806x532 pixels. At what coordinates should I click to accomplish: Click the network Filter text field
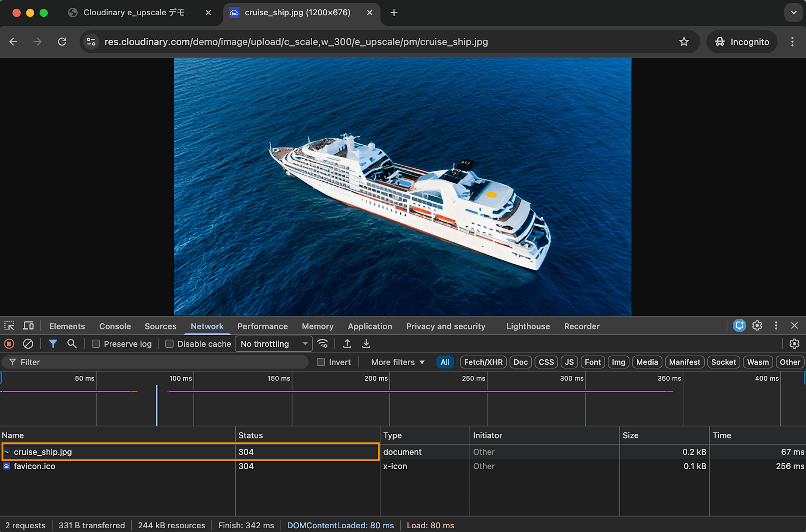pyautogui.click(x=161, y=362)
